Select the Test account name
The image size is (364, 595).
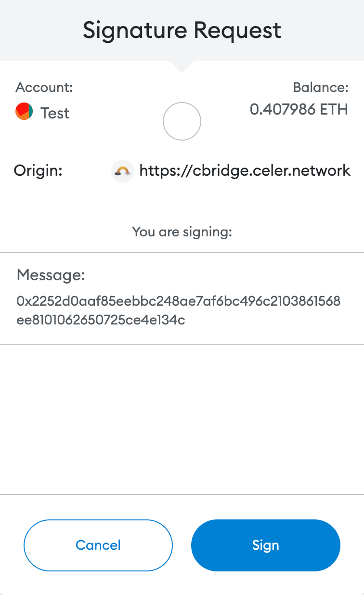55,113
